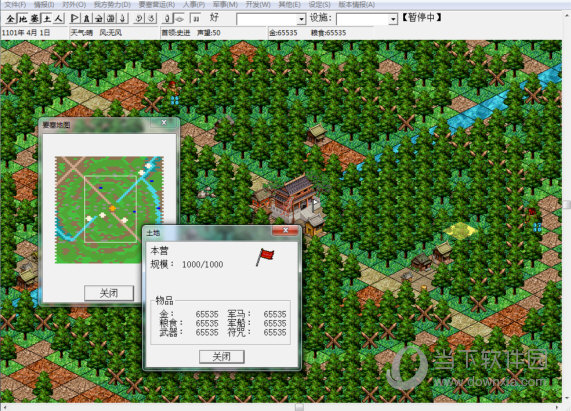Click the 天气:晴 weather status text
This screenshot has height=411, width=571.
[82, 33]
